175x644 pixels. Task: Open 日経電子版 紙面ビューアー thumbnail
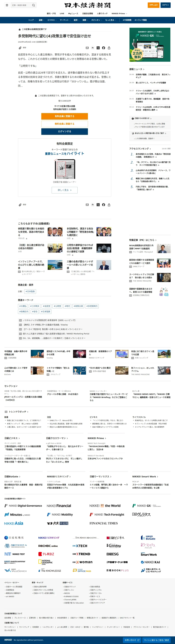coord(65,169)
